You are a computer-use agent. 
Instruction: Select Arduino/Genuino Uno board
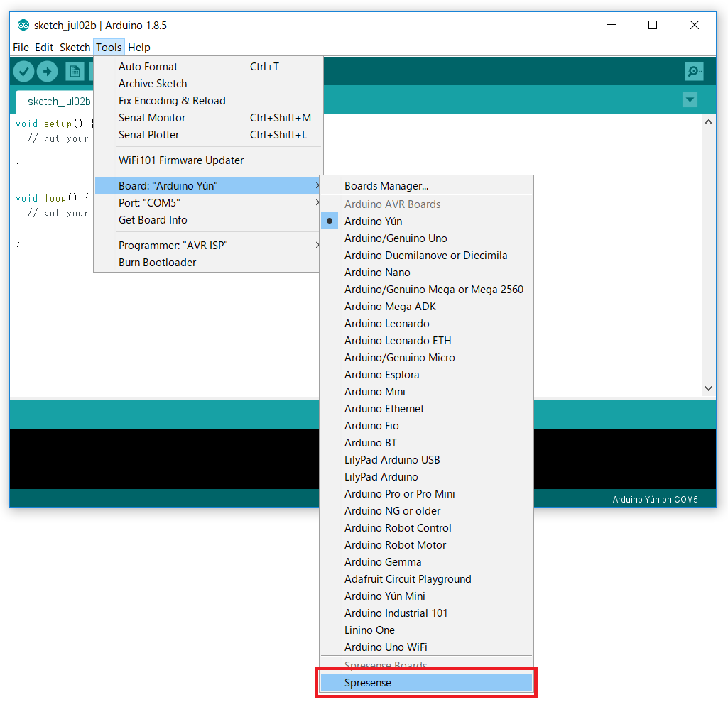point(396,238)
